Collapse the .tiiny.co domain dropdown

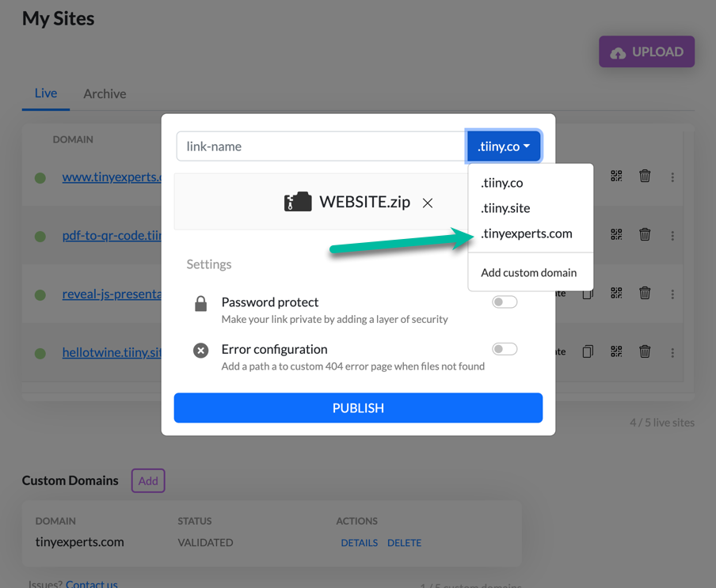[504, 146]
